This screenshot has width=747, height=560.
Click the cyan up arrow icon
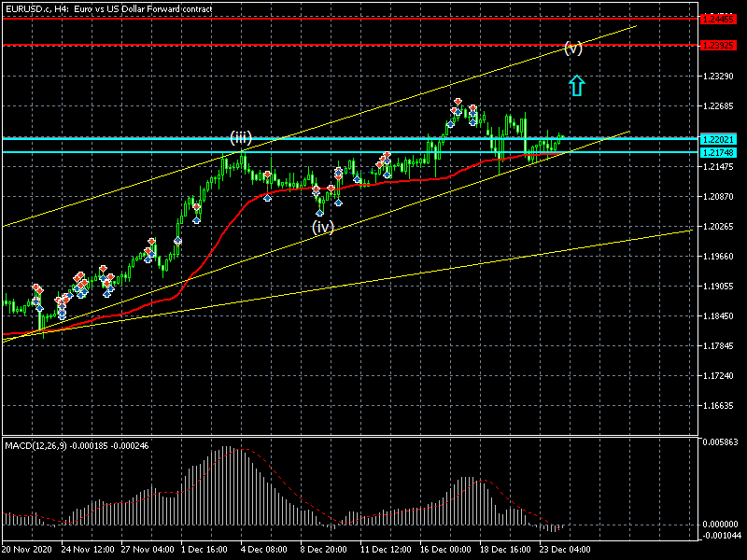(x=576, y=86)
